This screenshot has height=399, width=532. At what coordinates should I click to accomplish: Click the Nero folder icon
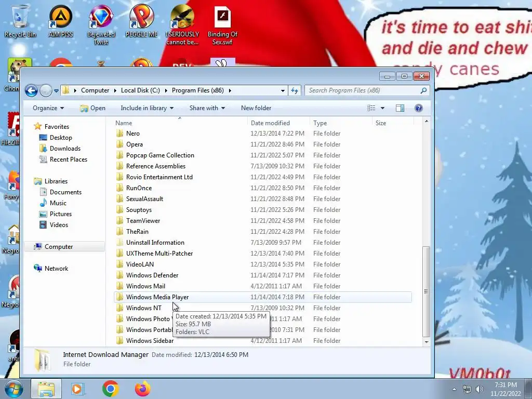[119, 134]
